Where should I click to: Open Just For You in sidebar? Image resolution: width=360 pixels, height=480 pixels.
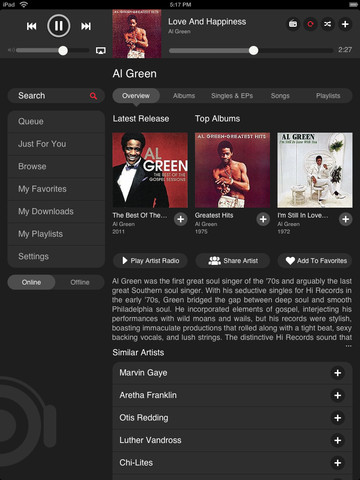(x=56, y=144)
